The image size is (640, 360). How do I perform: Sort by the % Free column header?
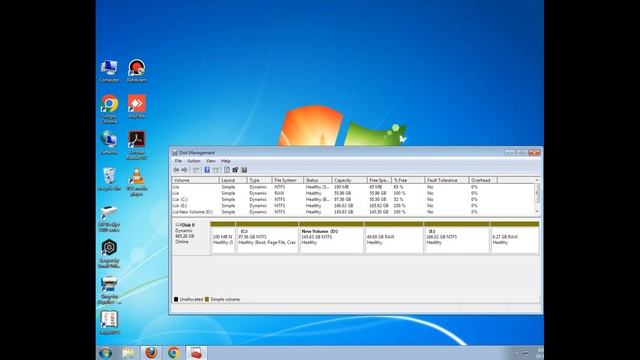coord(408,180)
